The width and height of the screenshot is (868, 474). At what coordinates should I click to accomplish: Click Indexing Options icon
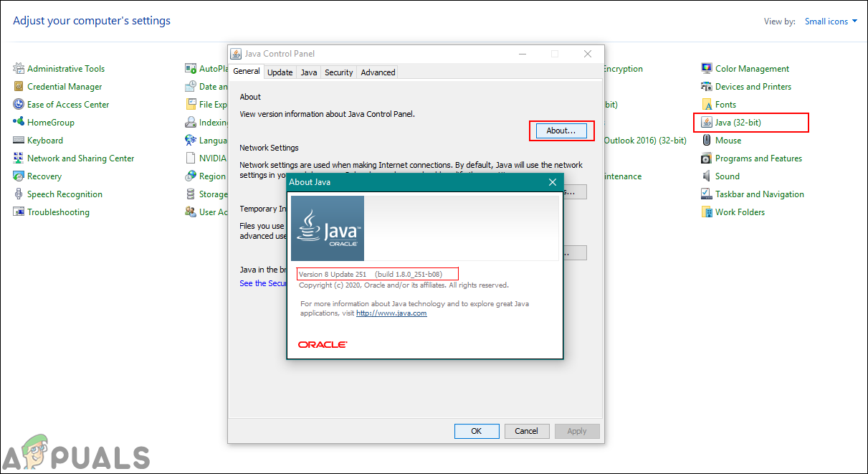pos(191,123)
